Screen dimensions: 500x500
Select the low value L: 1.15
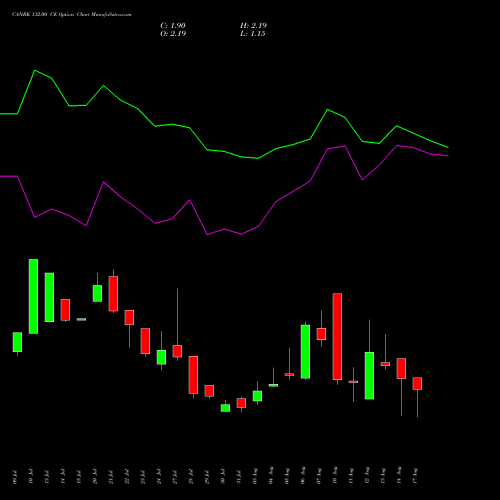tap(253, 34)
